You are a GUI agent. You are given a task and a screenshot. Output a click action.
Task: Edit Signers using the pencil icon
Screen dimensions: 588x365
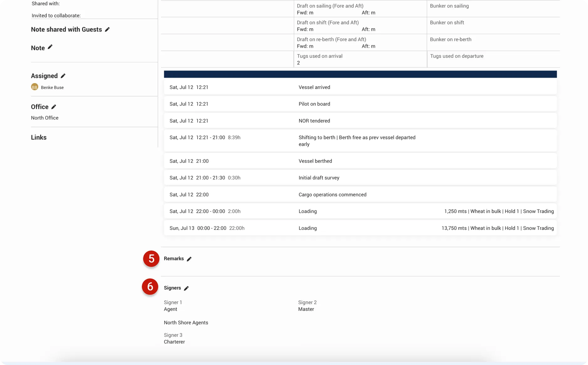click(x=186, y=288)
